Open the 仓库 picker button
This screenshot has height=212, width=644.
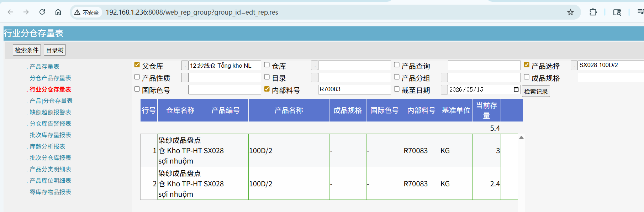pyautogui.click(x=315, y=66)
